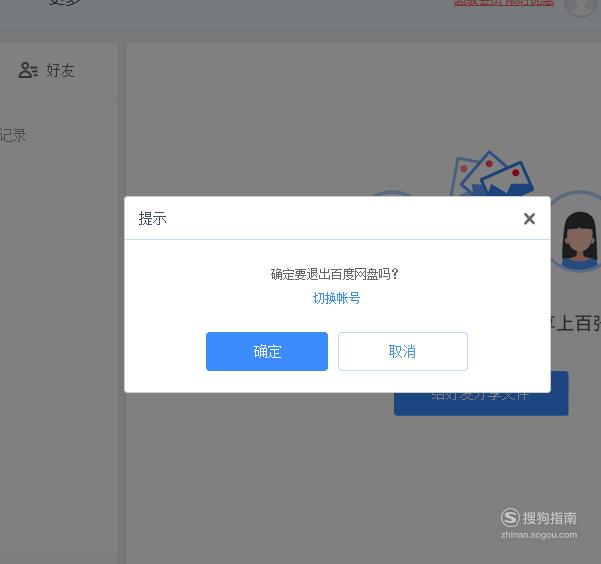Cancel logout with the 取消 button
Image resolution: width=601 pixels, height=564 pixels.
tap(402, 351)
